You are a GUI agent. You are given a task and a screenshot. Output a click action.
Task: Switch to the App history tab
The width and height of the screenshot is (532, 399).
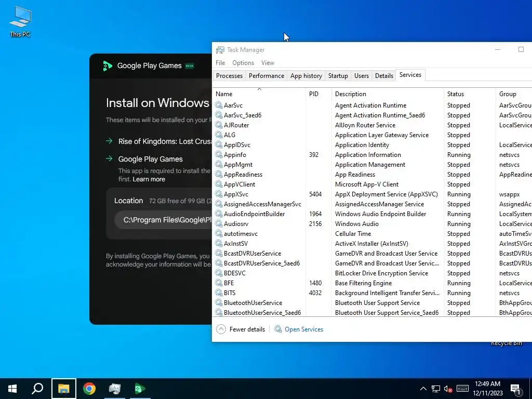click(x=306, y=76)
